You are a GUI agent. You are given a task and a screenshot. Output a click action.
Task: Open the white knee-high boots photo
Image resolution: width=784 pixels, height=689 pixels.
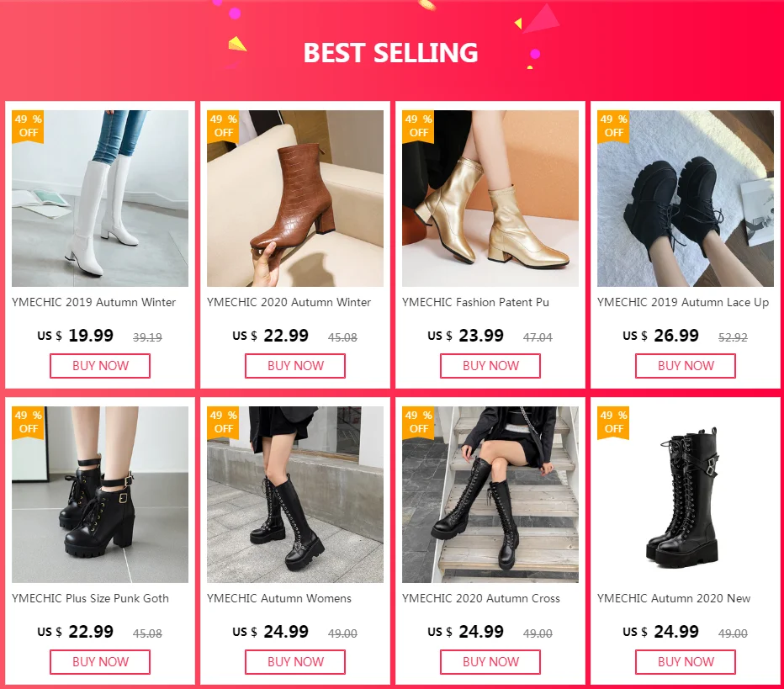click(100, 199)
